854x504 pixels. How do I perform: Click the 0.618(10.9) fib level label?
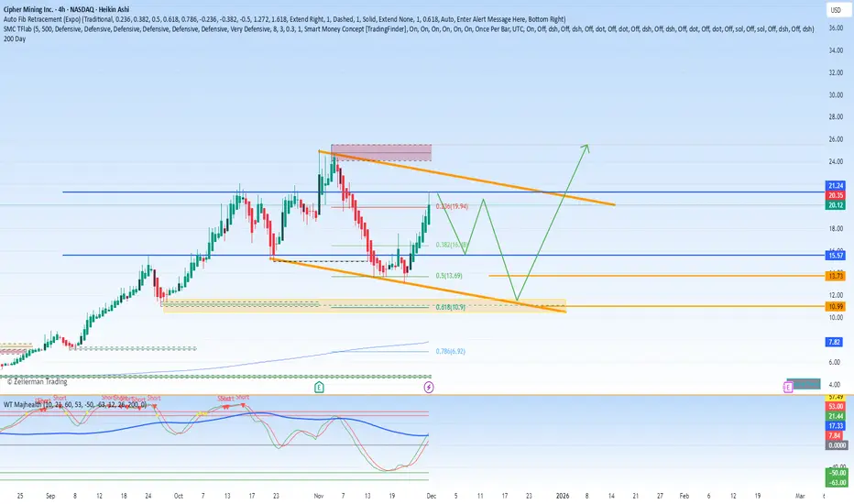451,307
